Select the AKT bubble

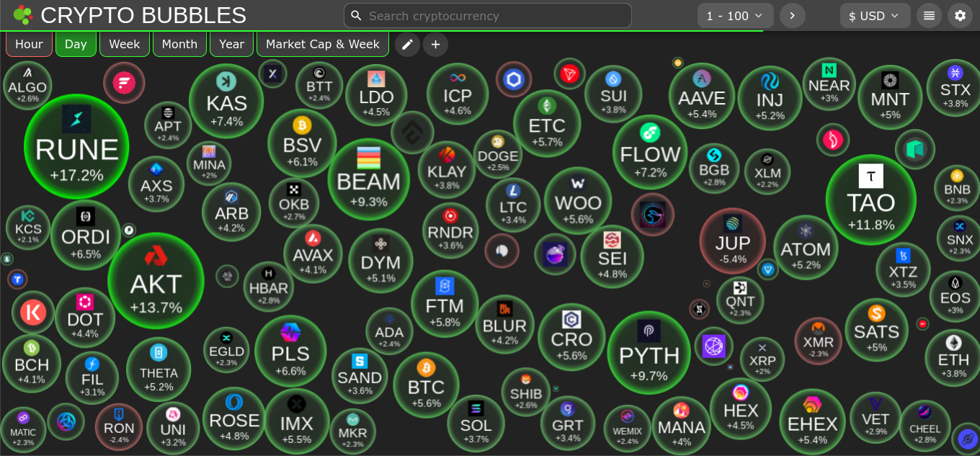156,281
